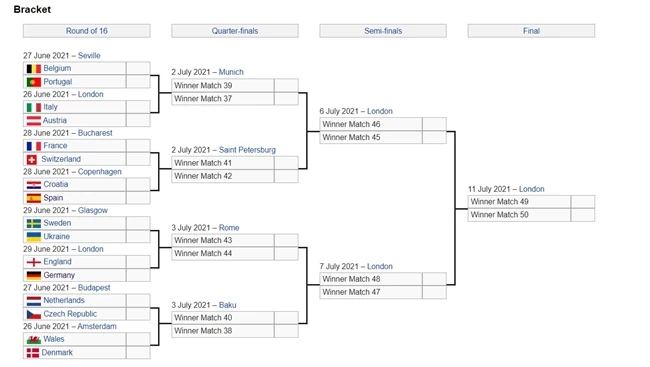Viewport: 650px width, 367px height.
Task: Click the Portugal flag icon
Action: [34, 82]
